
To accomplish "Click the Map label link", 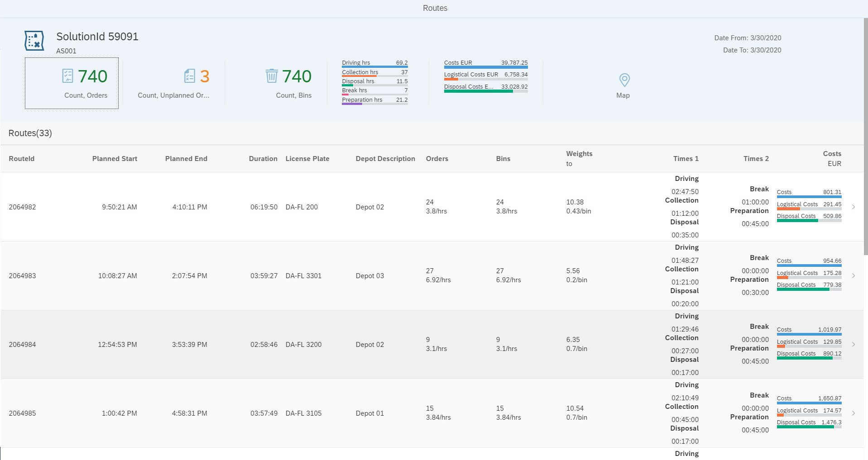I will (623, 95).
